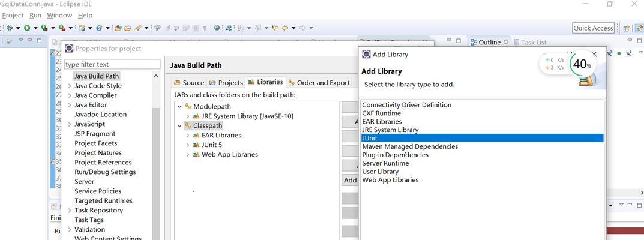Open the Run menu
The image size is (644, 240).
[x=35, y=15]
